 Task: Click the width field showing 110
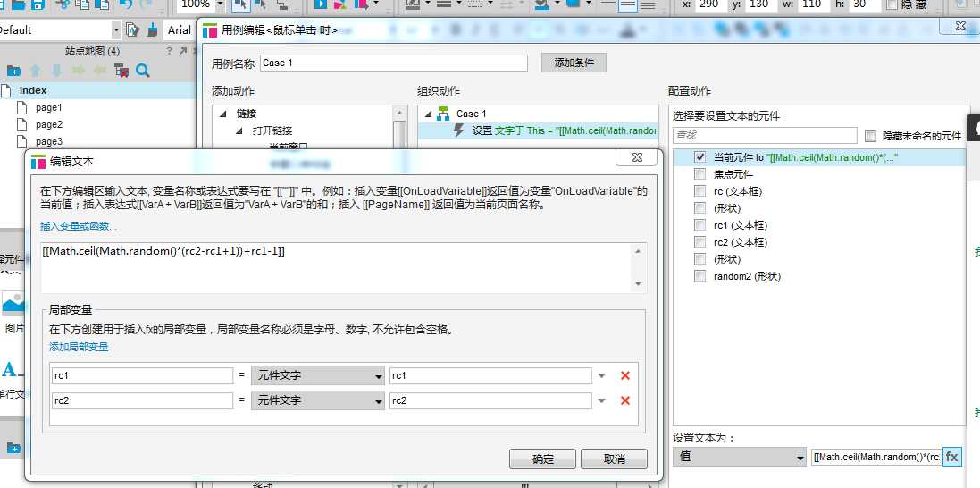point(817,4)
